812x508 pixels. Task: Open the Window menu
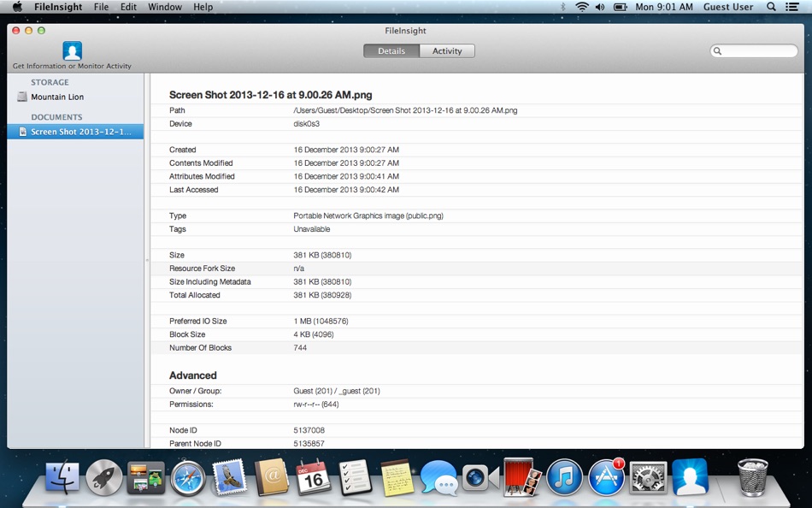165,7
